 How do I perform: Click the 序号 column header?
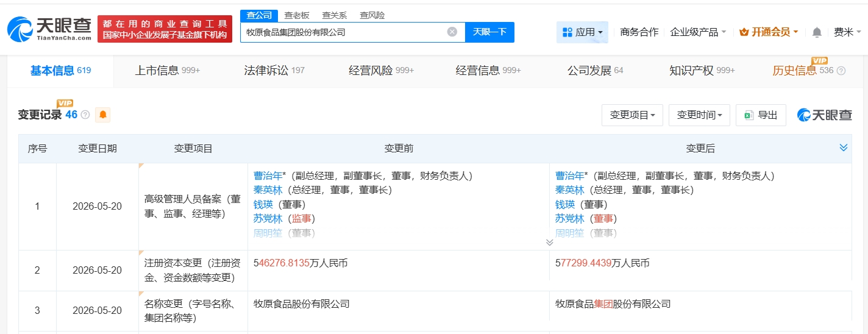pyautogui.click(x=37, y=148)
